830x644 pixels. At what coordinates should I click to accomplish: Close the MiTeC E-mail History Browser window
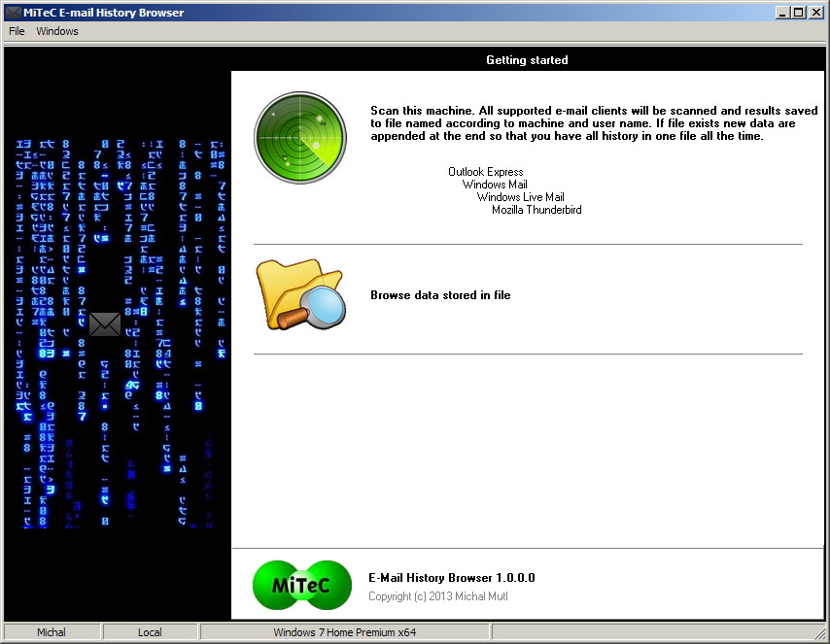click(x=815, y=13)
